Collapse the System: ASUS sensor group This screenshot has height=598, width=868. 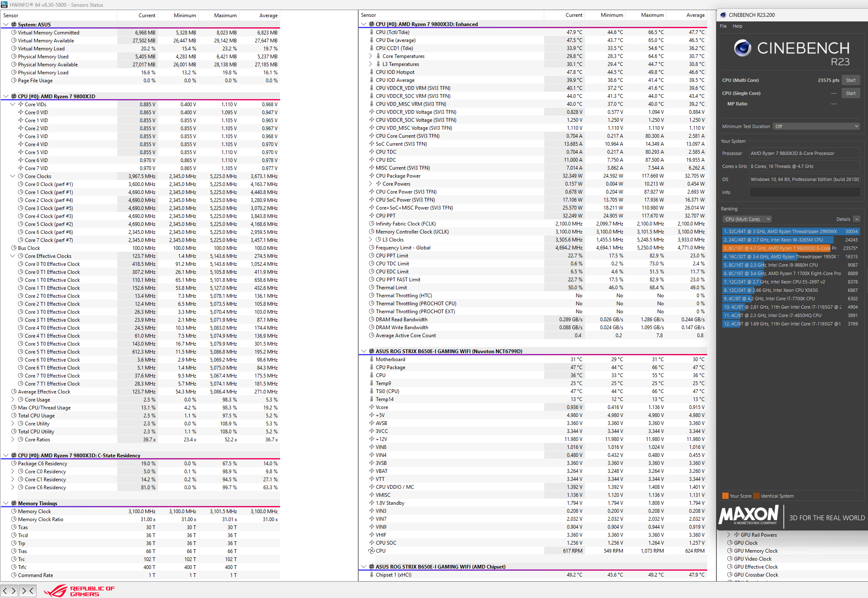[6, 24]
